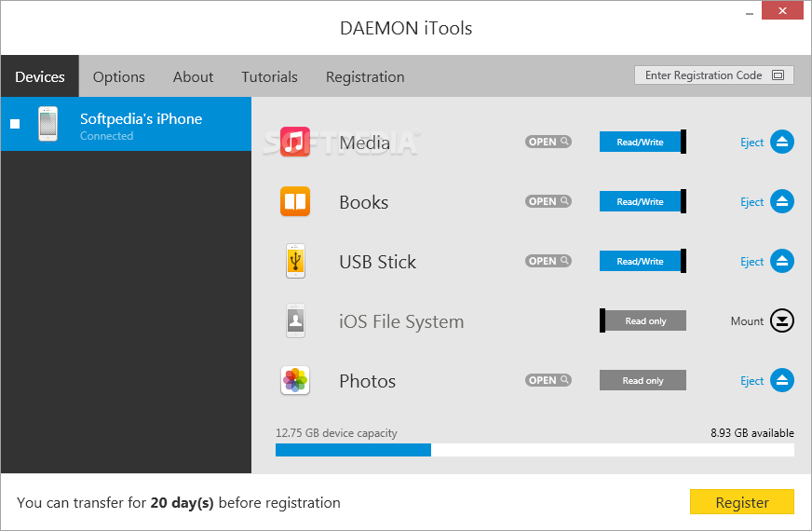The width and height of the screenshot is (812, 531).
Task: Mount iOS File System with arrow icon
Action: (x=782, y=321)
